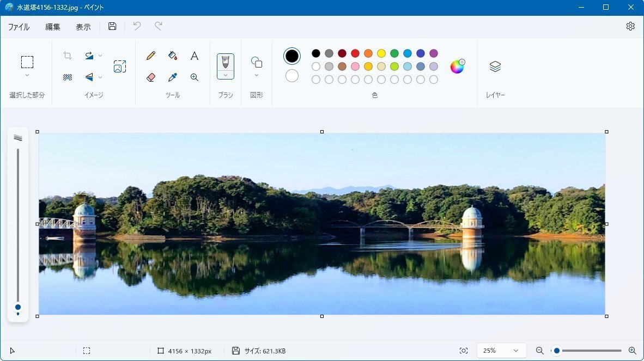The image size is (644, 361).
Task: Select the Text tool
Action: tap(195, 56)
